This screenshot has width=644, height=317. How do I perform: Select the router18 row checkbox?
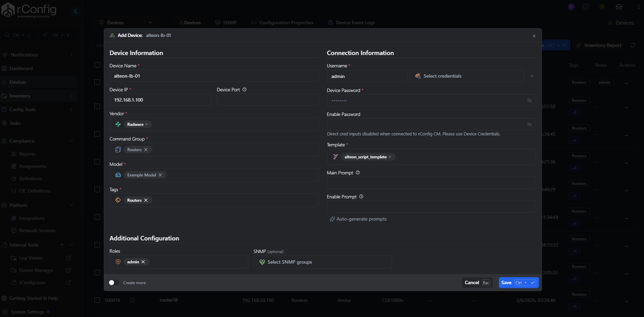97,300
